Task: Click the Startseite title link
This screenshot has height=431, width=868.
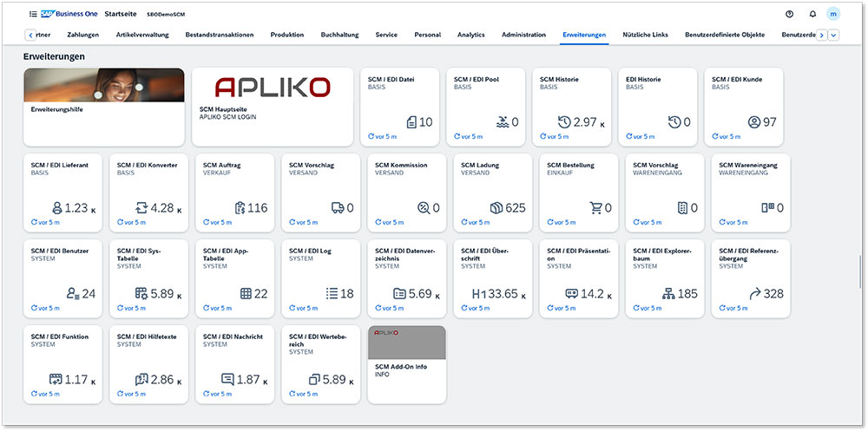Action: pos(120,14)
